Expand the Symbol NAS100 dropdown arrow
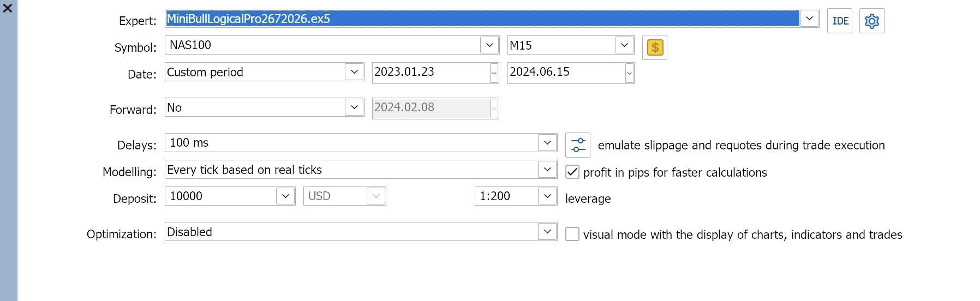The height and width of the screenshot is (301, 980). (489, 45)
